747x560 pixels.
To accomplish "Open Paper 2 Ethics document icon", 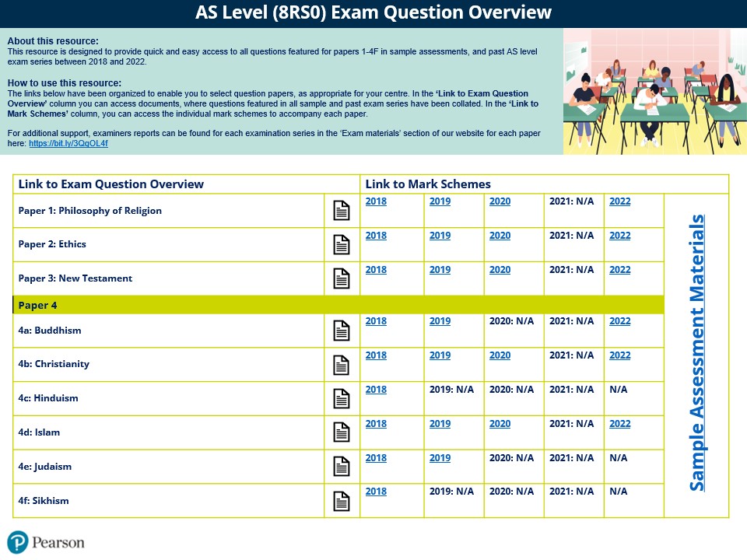I will point(342,244).
